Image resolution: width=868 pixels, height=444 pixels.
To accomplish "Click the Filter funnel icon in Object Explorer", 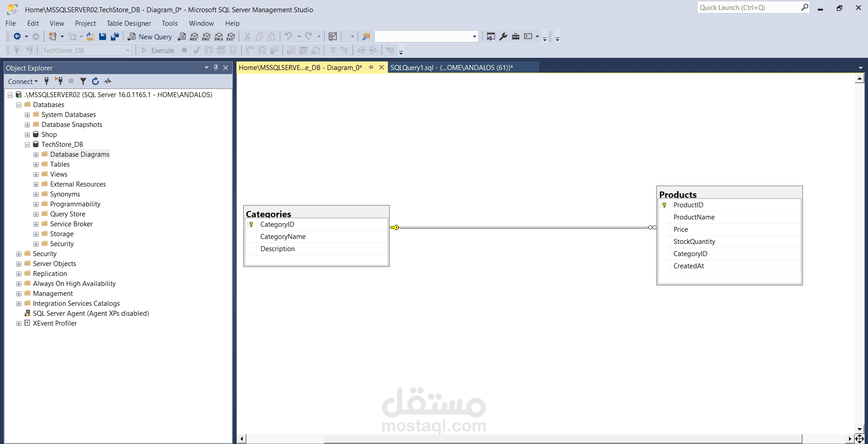I will (83, 81).
